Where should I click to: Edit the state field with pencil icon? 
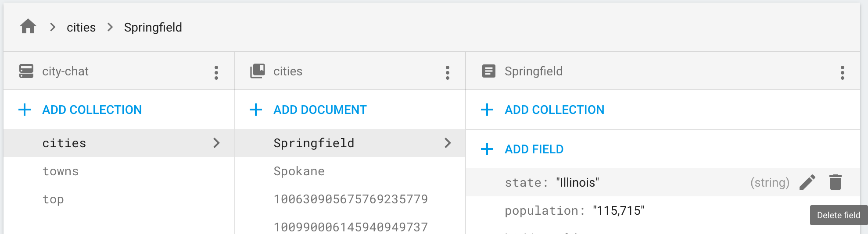[x=807, y=182]
